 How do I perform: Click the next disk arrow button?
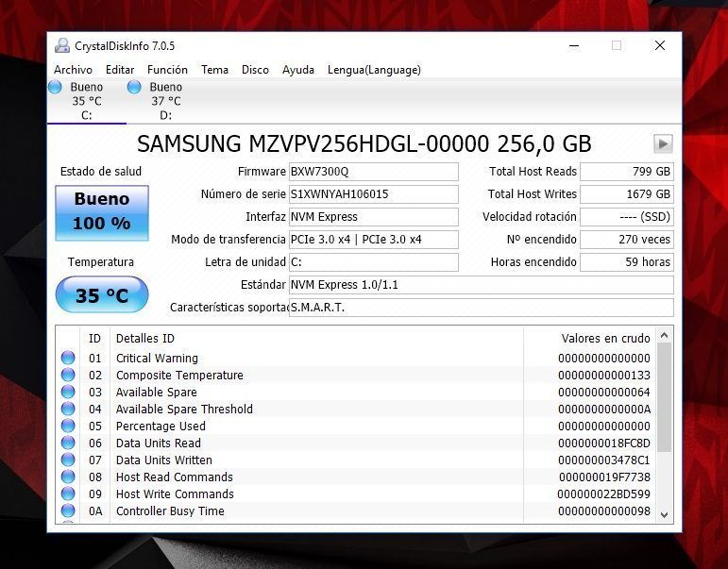click(x=663, y=143)
